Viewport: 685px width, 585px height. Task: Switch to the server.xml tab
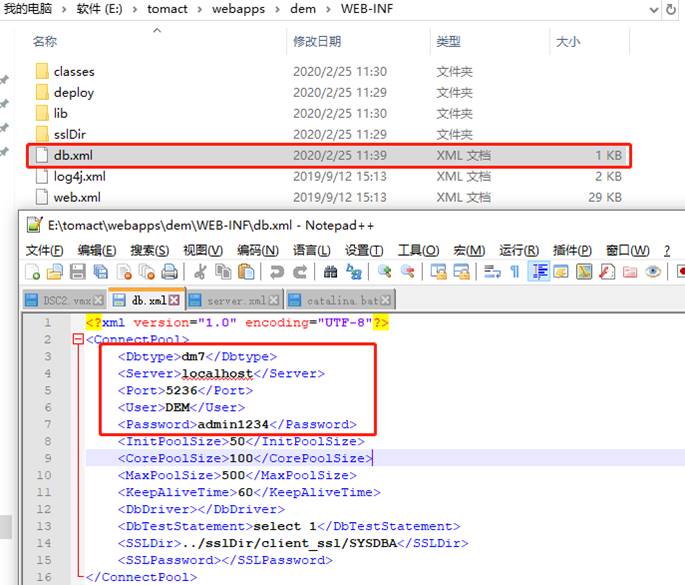(x=235, y=300)
